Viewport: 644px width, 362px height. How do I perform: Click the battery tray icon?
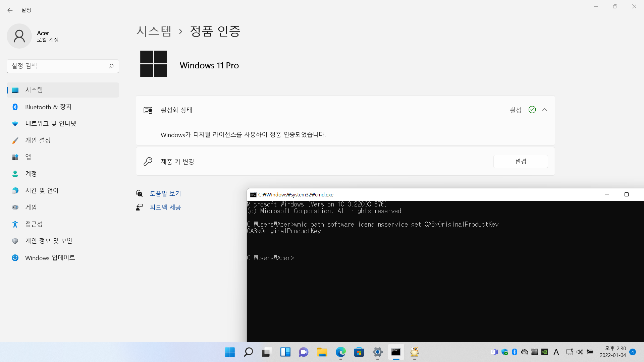coord(590,352)
